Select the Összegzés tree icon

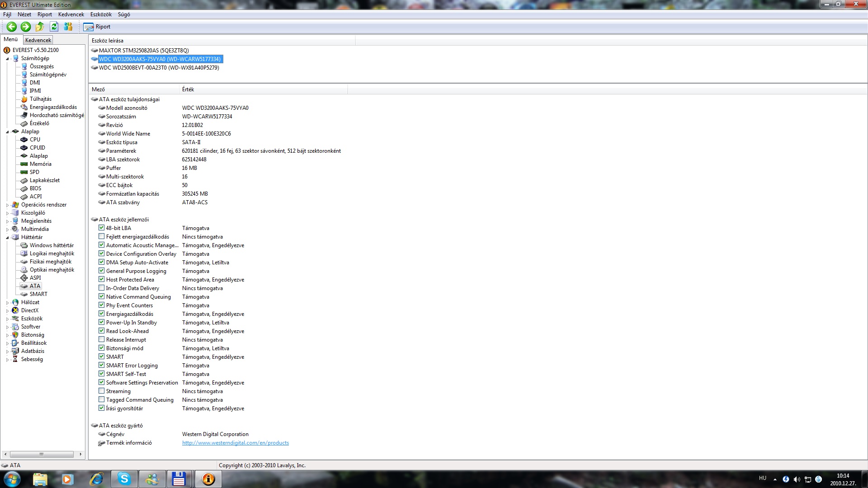pyautogui.click(x=24, y=66)
